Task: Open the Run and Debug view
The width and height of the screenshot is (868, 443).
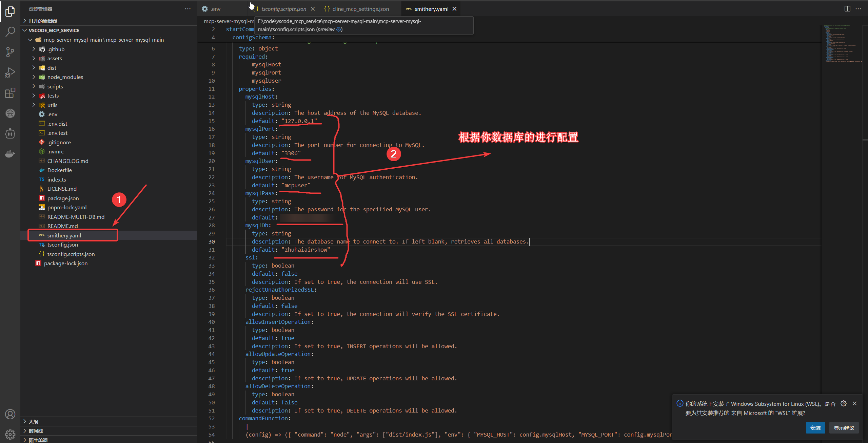Action: (x=10, y=72)
